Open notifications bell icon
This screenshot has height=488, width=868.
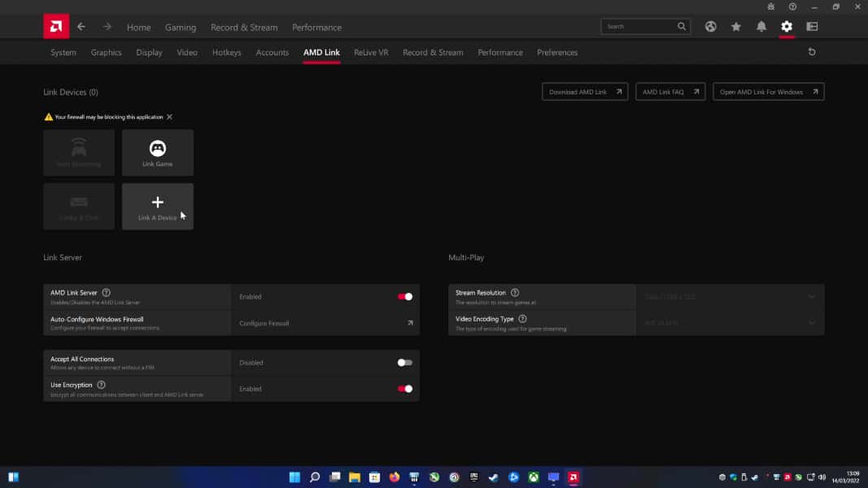761,27
